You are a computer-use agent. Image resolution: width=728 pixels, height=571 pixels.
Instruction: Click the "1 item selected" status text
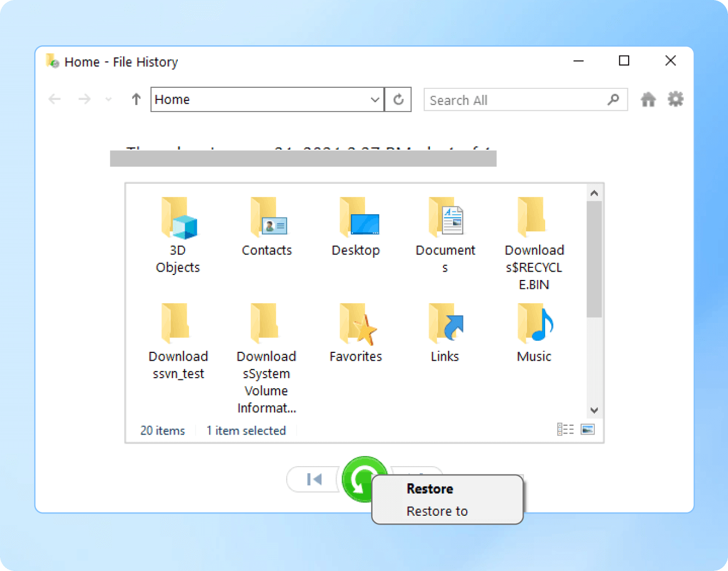coord(246,431)
